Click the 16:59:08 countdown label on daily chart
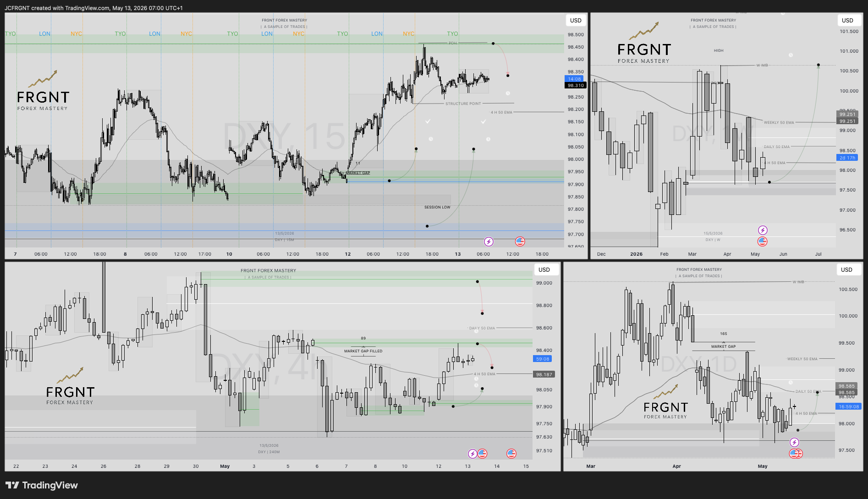The image size is (868, 499). tap(849, 406)
